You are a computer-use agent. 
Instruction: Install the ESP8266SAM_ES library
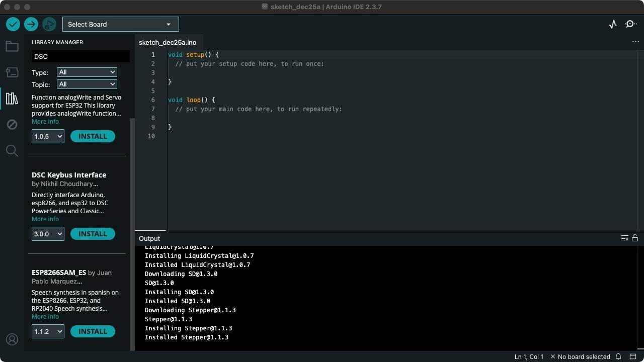pos(93,331)
